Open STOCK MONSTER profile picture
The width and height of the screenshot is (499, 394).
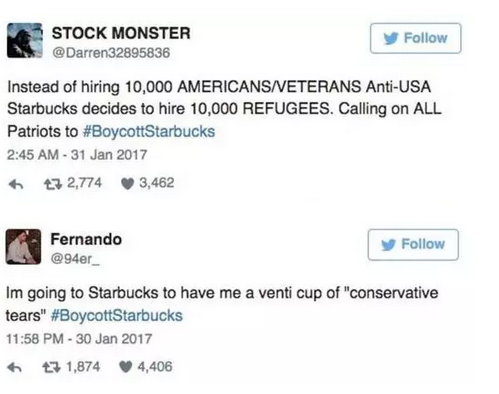[x=25, y=40]
